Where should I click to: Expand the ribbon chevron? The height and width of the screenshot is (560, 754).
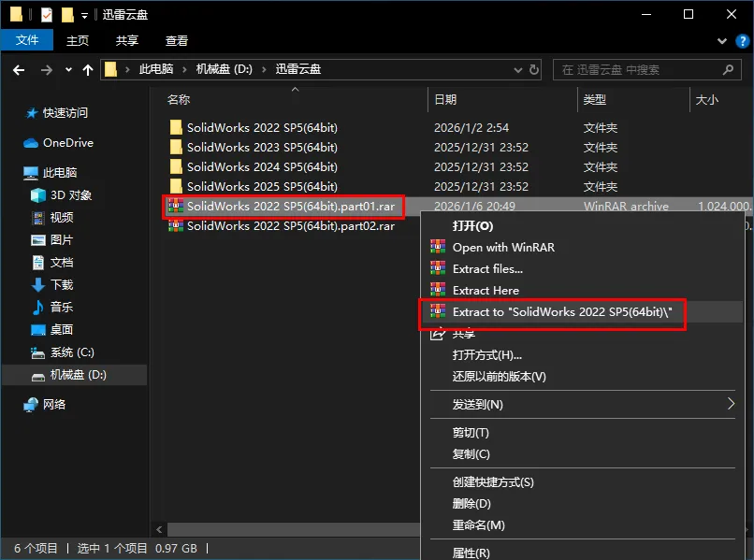pos(722,41)
